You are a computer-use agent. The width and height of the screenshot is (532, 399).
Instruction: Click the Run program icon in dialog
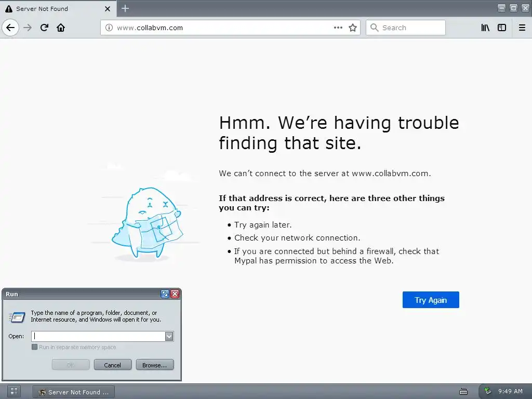(17, 317)
